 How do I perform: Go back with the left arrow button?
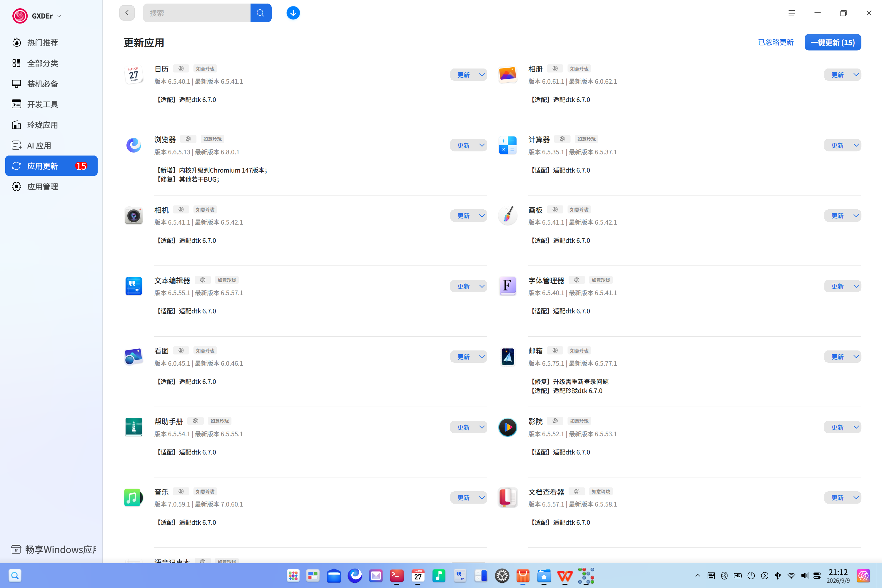coord(127,13)
